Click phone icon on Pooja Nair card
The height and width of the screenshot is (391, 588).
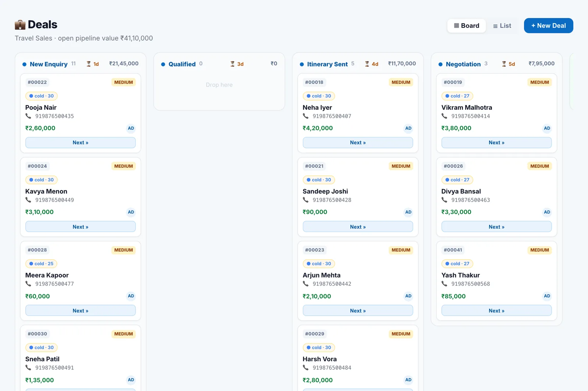tap(28, 116)
